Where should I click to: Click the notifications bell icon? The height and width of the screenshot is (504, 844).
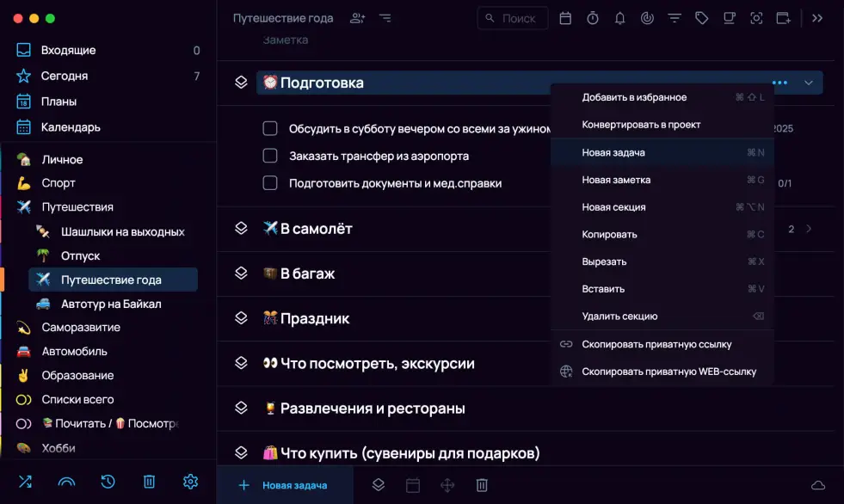[619, 18]
